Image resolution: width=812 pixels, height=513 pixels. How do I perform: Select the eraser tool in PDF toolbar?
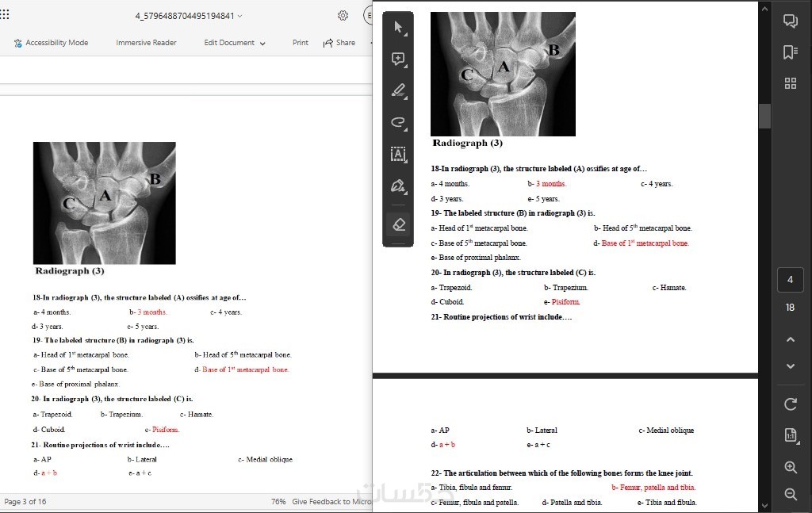[x=398, y=224]
